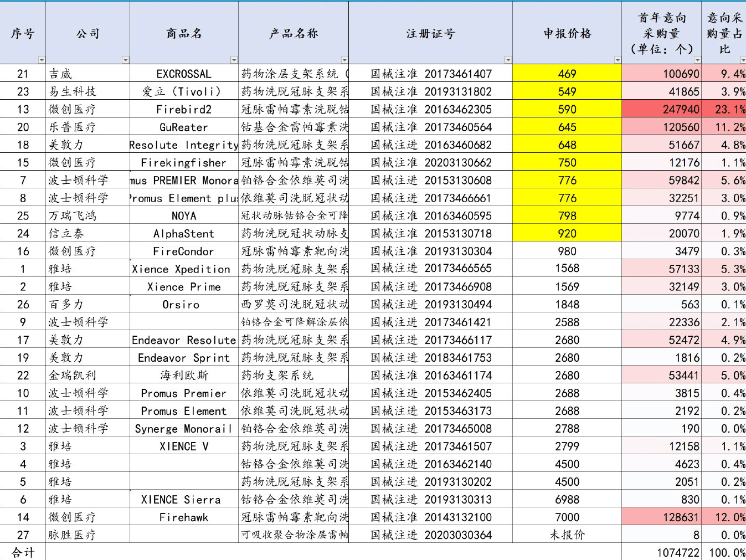Screen dimensions: 746x560
Task: Open the 产品名称 column filter dropdown
Action: coord(344,60)
